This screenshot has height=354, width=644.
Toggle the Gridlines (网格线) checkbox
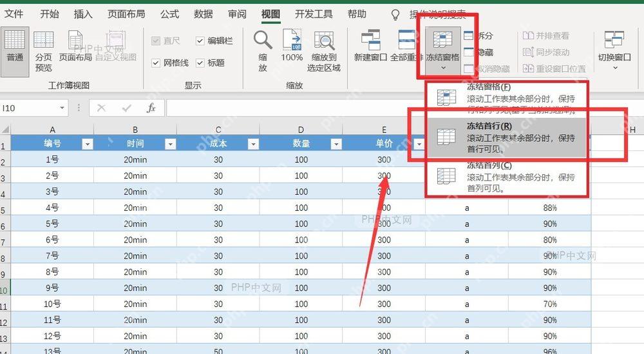point(156,63)
